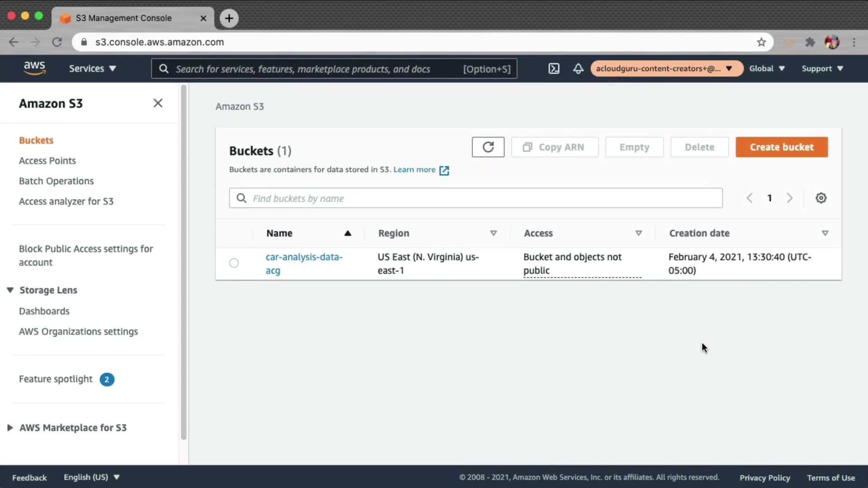Open AWS CloudShell icon in header
Image resolution: width=868 pixels, height=488 pixels.
click(554, 69)
